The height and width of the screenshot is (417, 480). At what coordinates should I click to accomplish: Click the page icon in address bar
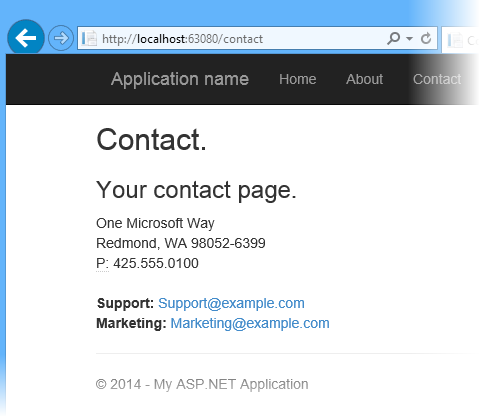click(x=90, y=39)
